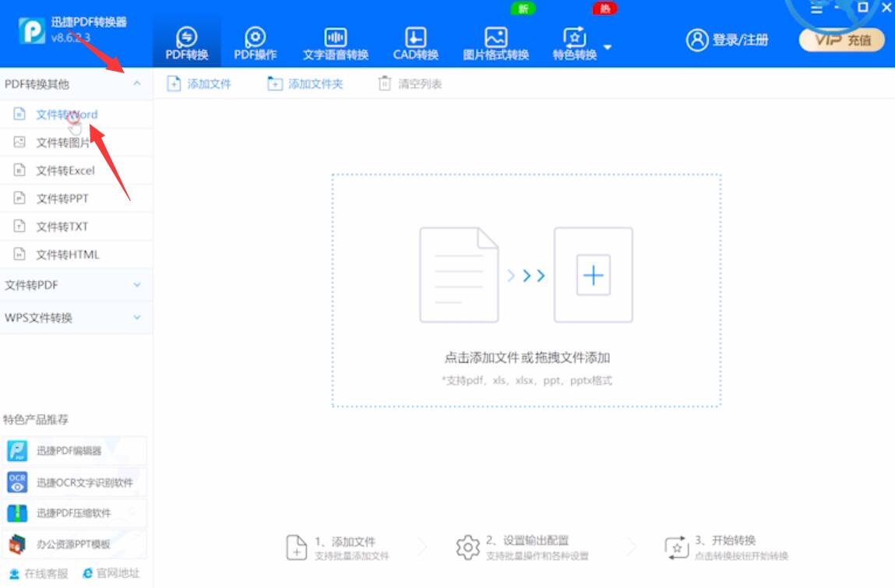Open 迅捷PDF编辑器 recommended product

coord(74,451)
